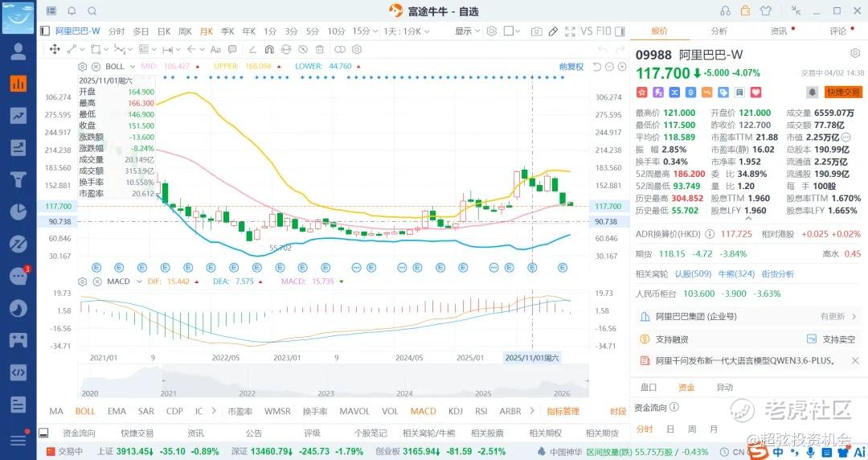
Task: Open 指标管理 indicator management
Action: click(x=563, y=411)
